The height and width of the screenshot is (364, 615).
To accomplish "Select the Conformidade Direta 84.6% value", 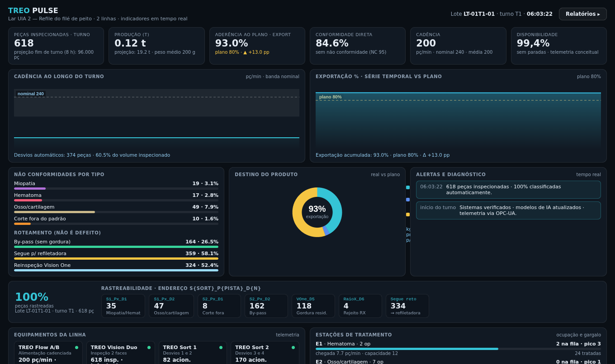I will click(x=332, y=43).
